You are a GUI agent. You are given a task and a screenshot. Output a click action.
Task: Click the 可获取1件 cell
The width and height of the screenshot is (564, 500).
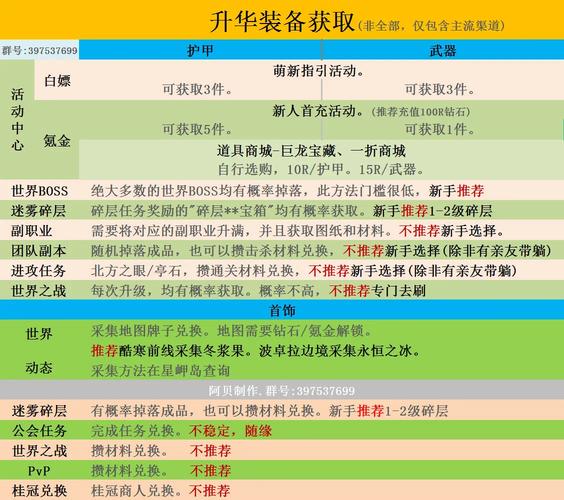point(439,129)
